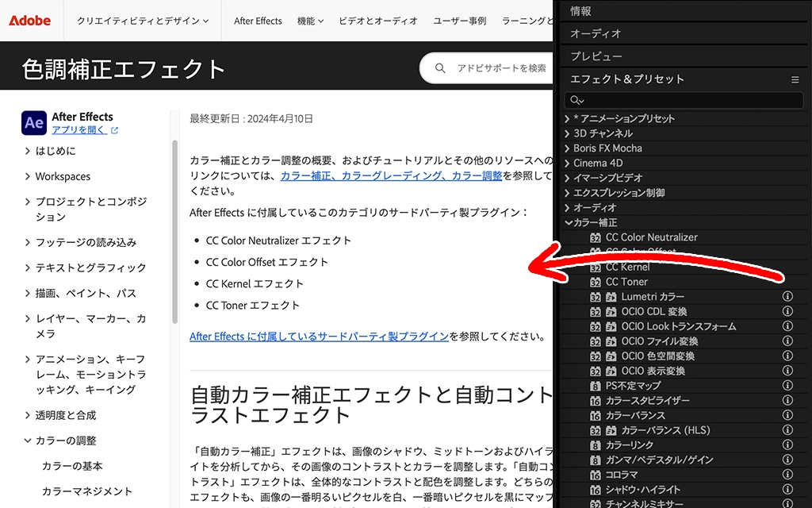
Task: Open After Effects in the top navigation
Action: [258, 21]
